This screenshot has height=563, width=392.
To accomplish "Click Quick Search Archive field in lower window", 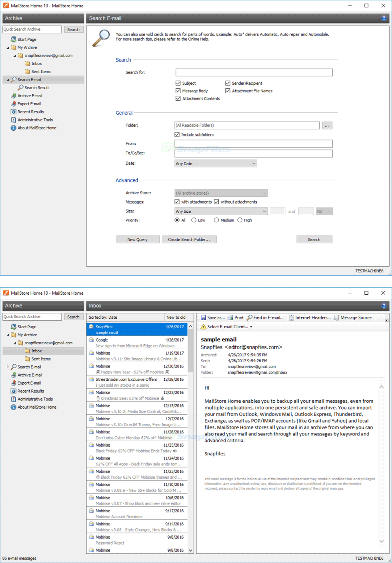I will tap(32, 317).
